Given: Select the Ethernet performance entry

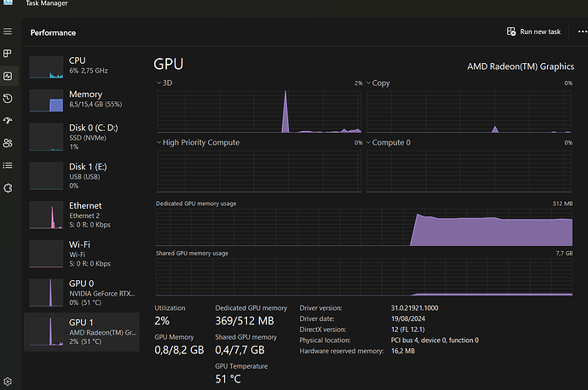Looking at the screenshot, I should (83, 213).
